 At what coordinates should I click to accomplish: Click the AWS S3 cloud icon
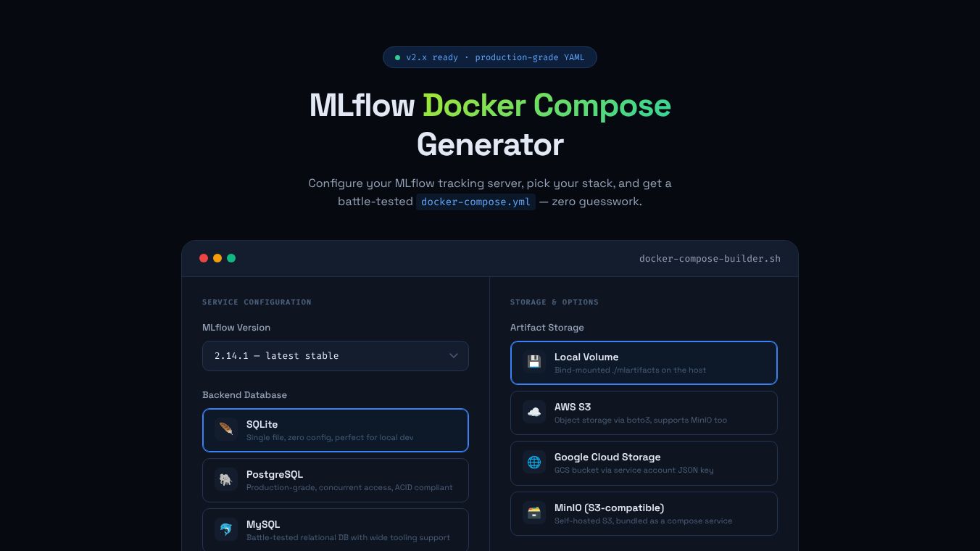(534, 412)
